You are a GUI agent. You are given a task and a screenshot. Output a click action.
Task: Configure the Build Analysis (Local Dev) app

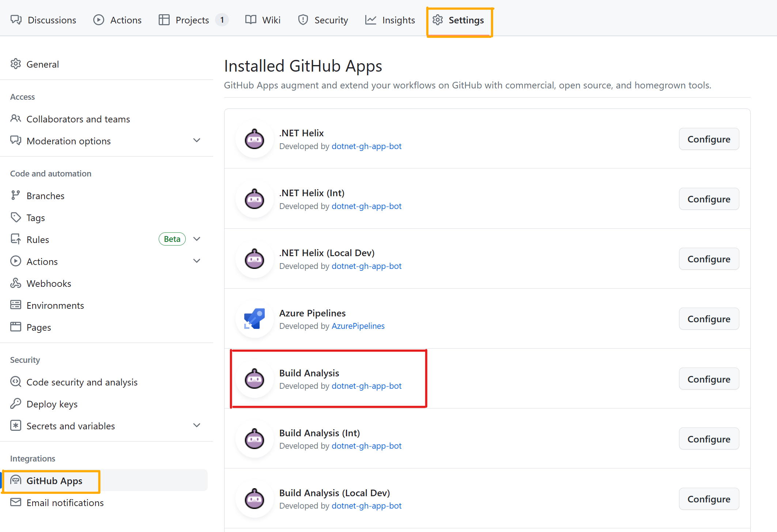[709, 499]
